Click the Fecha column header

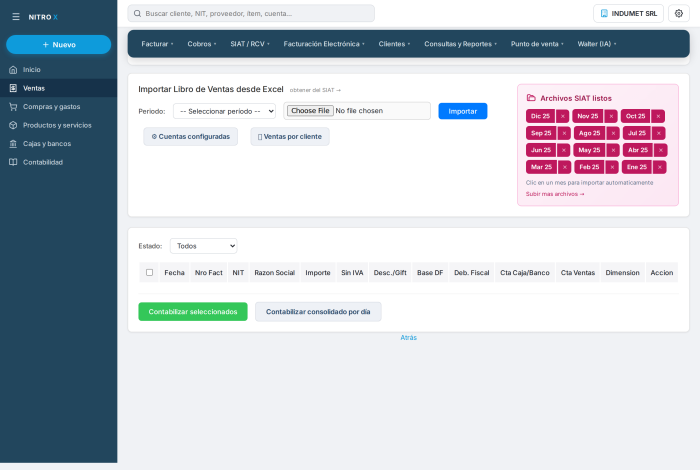coord(174,273)
